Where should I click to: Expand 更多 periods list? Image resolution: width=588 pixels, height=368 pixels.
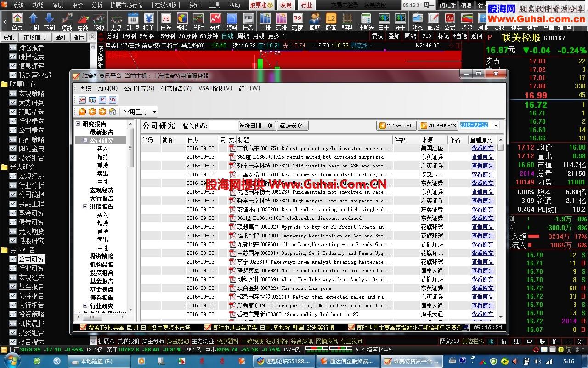[277, 36]
